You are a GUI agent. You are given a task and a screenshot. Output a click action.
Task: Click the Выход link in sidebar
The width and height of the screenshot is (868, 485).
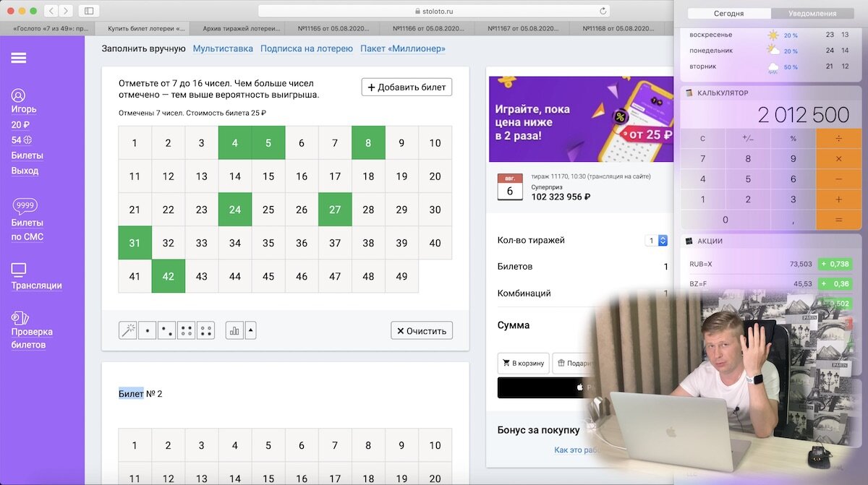25,171
